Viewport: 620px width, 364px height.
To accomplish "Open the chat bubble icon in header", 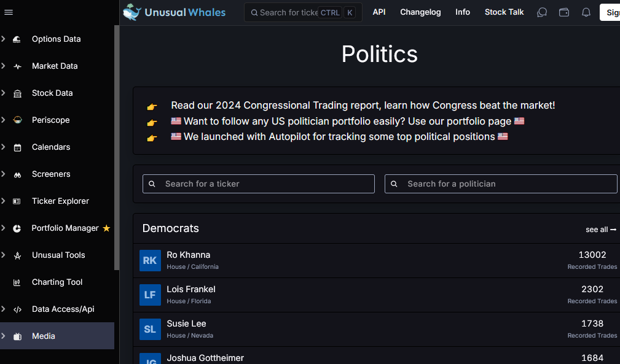I will (x=542, y=12).
